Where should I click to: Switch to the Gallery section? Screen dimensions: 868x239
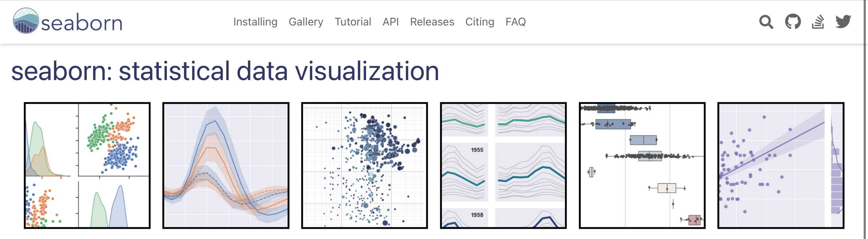tap(306, 22)
